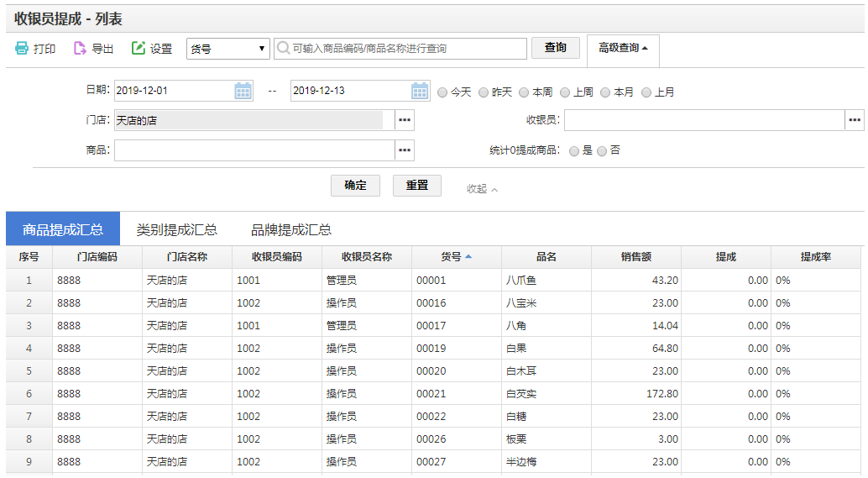
Task: Collapse filters with the 收起 link
Action: pyautogui.click(x=482, y=189)
